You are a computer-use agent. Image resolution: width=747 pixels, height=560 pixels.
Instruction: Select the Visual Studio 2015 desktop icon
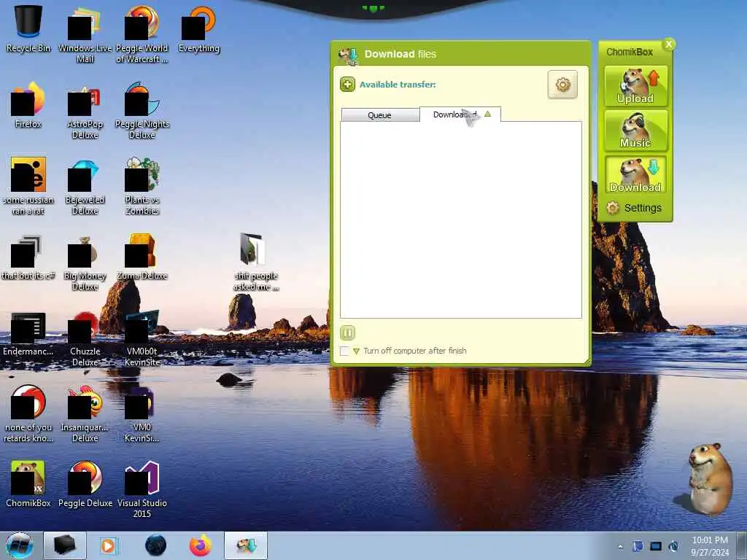coord(142,489)
